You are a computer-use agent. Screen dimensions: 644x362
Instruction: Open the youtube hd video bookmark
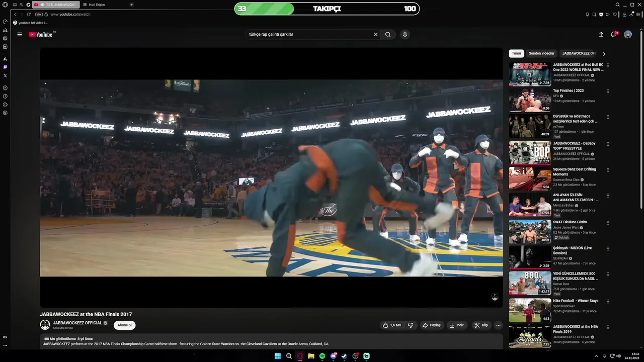pos(31,23)
